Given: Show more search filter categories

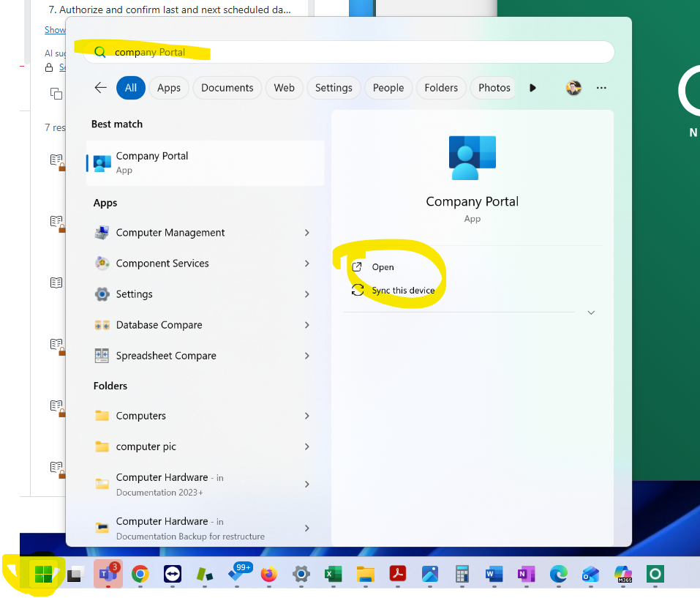Looking at the screenshot, I should click(532, 88).
